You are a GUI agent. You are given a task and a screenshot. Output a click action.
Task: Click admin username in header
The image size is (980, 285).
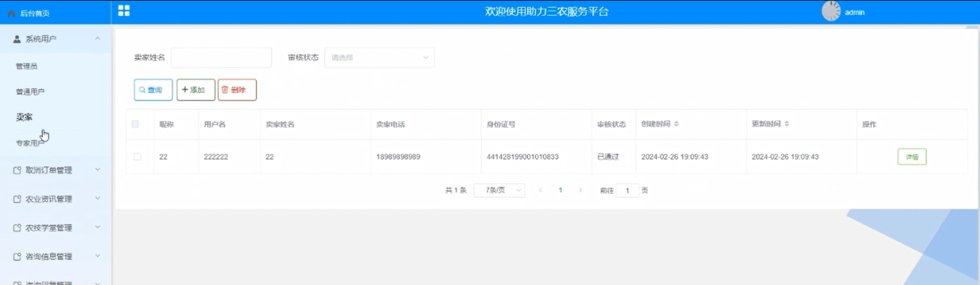[854, 12]
